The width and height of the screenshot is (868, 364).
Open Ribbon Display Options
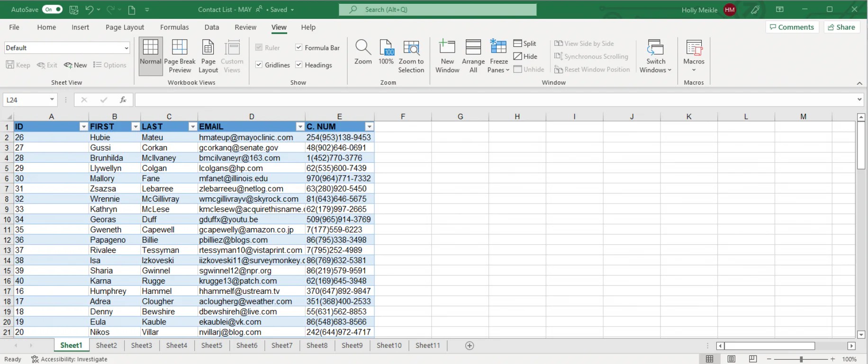pyautogui.click(x=780, y=9)
